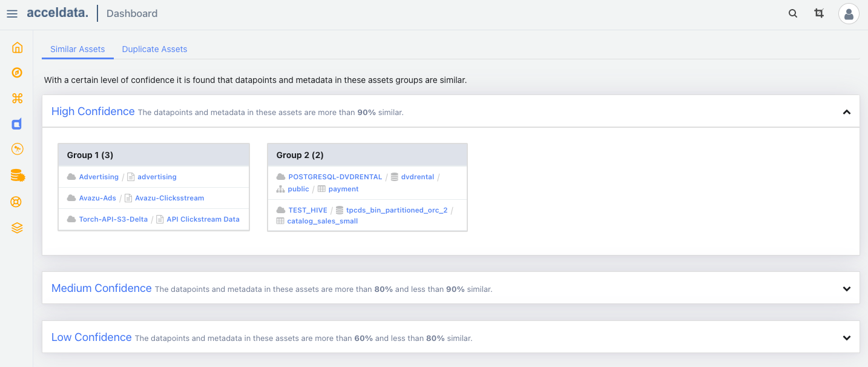The width and height of the screenshot is (868, 367).
Task: Select the database gear icon in sidebar
Action: pos(17,176)
